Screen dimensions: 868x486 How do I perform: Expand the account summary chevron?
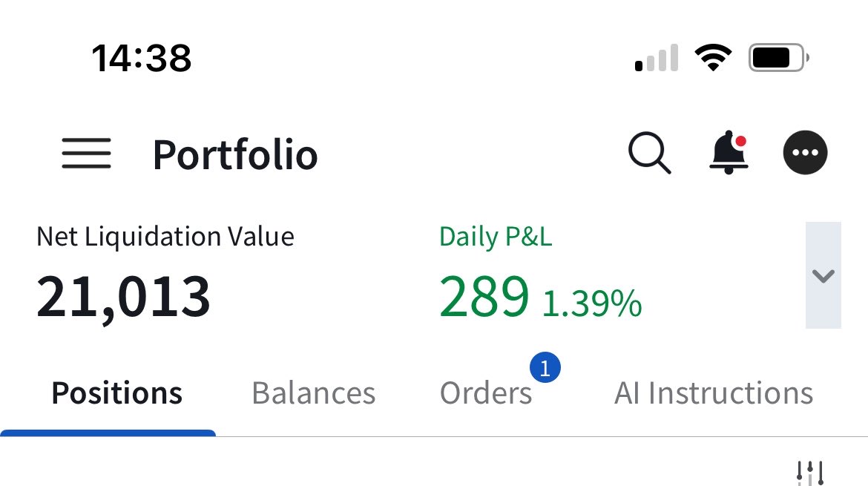(823, 275)
